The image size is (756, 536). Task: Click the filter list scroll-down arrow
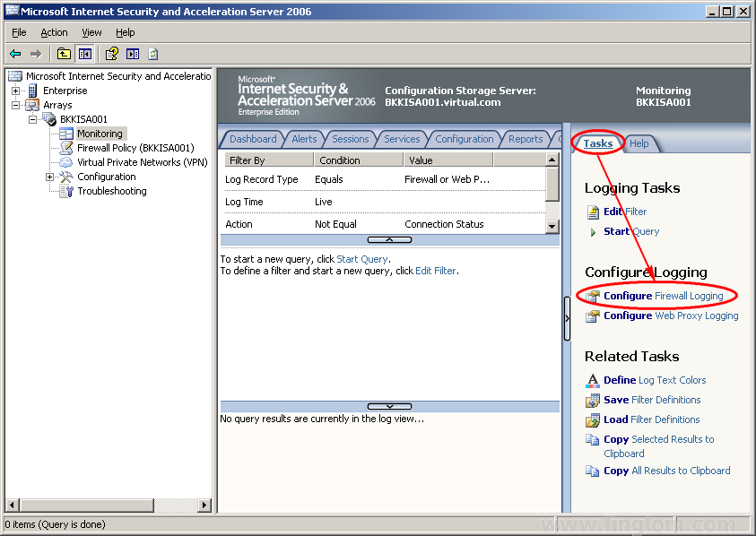coord(552,226)
